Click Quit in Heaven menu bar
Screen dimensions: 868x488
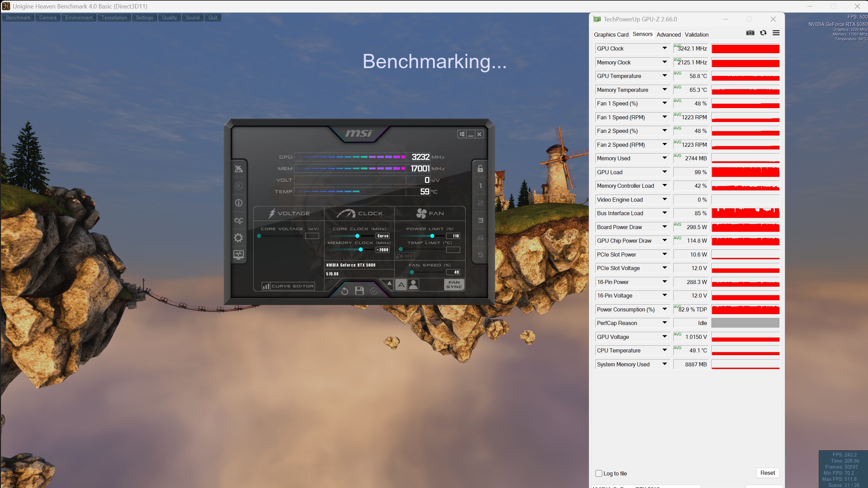coord(213,18)
